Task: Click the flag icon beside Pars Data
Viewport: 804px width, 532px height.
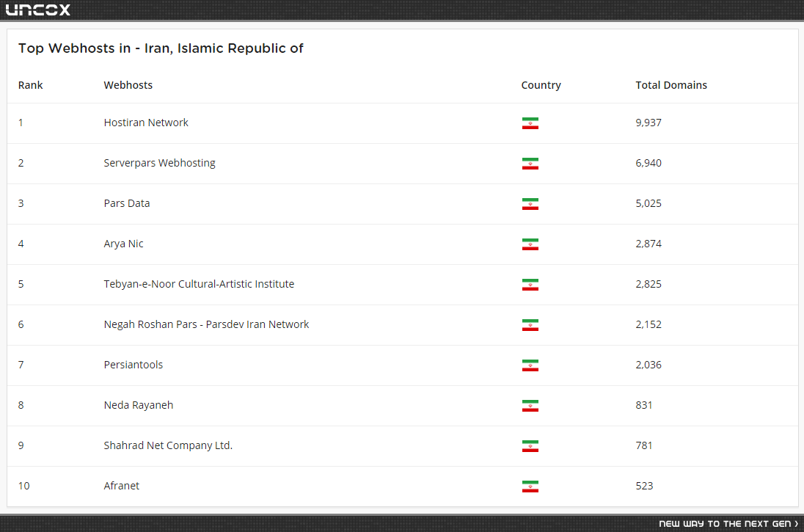Action: click(530, 204)
